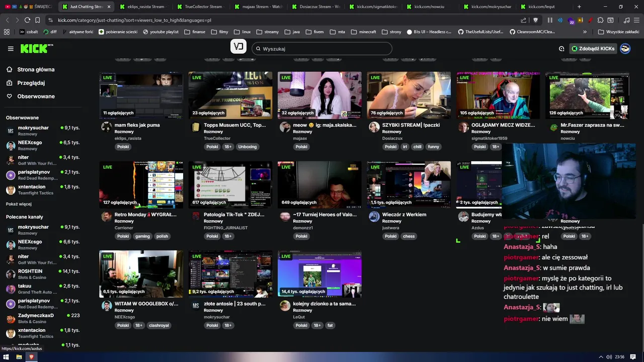Open File Explorer from the taskbar

pos(19,357)
